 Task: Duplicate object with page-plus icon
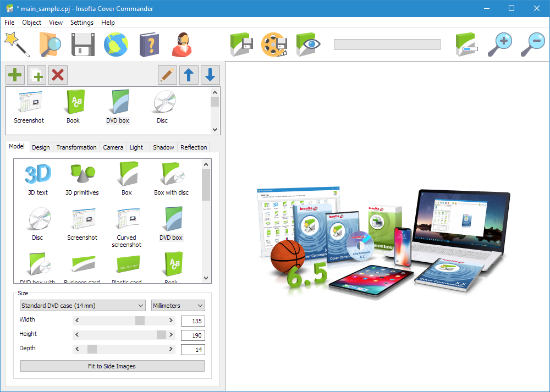36,75
